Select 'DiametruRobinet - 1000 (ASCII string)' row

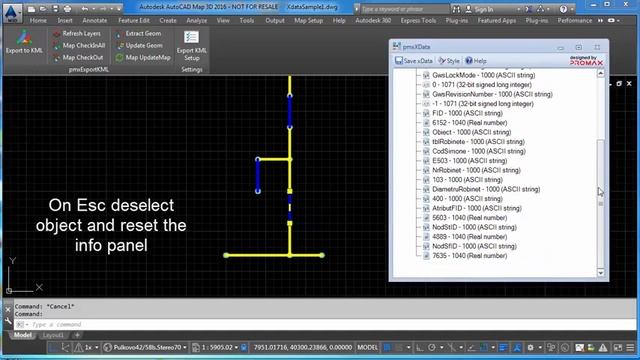click(486, 189)
